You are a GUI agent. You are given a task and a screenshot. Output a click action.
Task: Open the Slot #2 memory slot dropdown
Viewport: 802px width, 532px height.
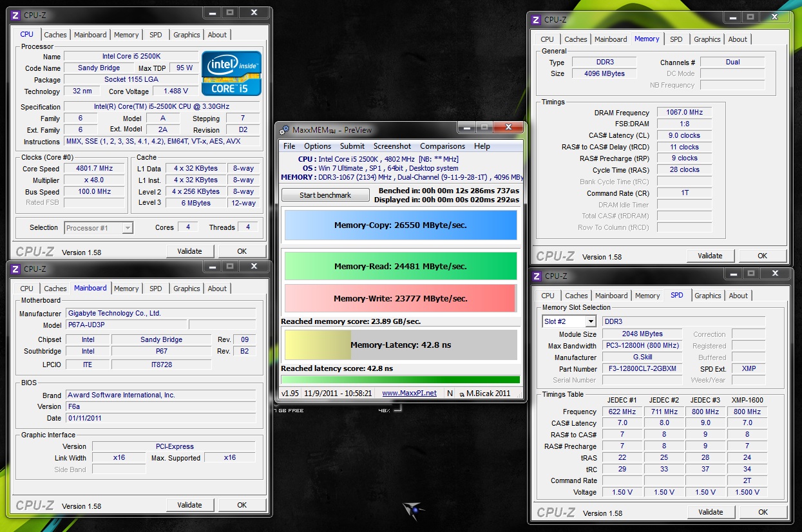[x=569, y=321]
